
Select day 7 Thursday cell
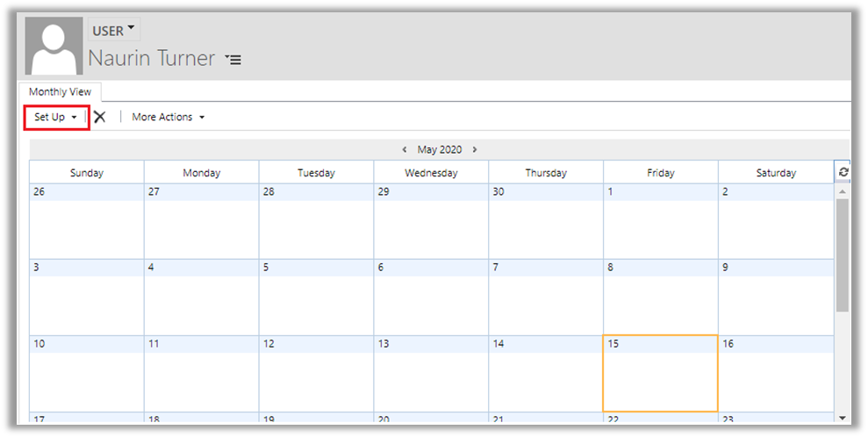[x=545, y=297]
